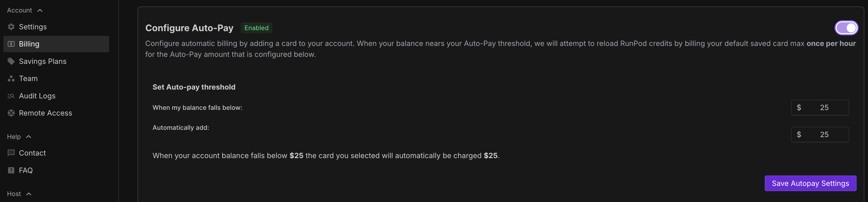Click the Audit Logs search icon
868x202 pixels.
[11, 96]
